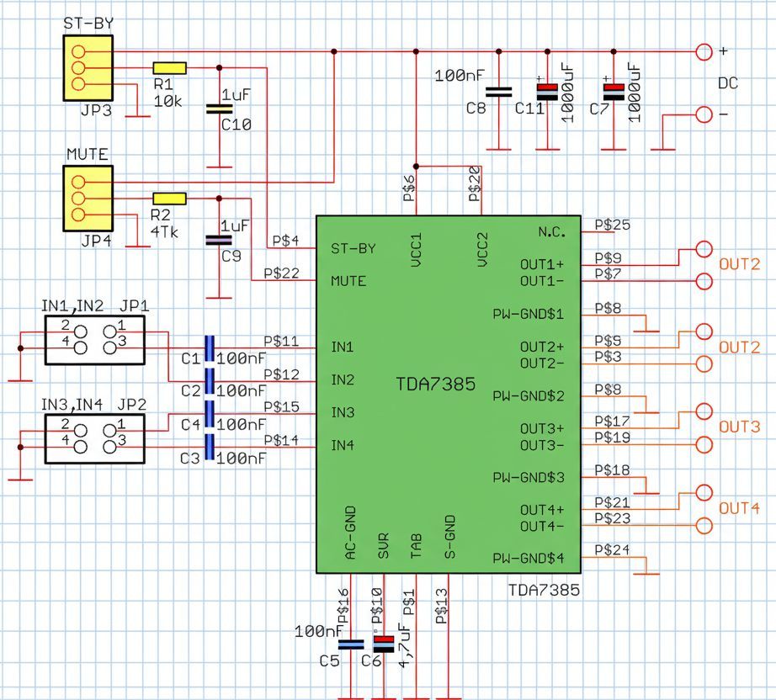The height and width of the screenshot is (700, 776).
Task: Click the VCC2 pin name
Action: coord(482,251)
